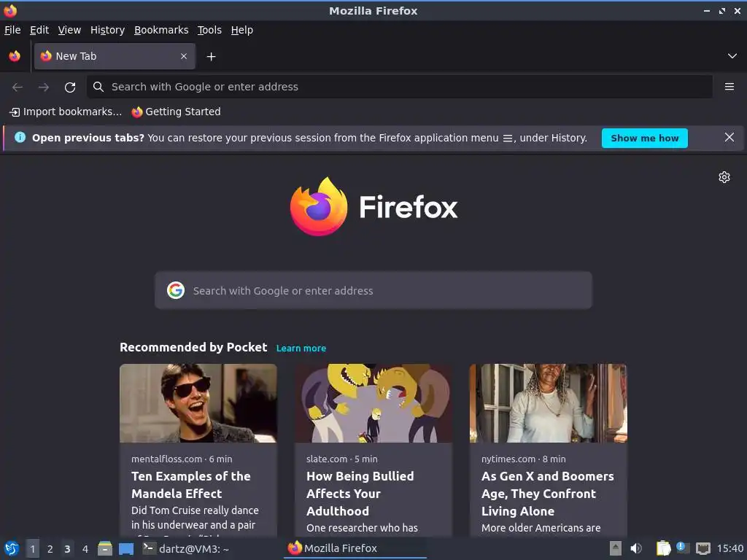This screenshot has height=560, width=747.
Task: Open Firefox View pinned icon
Action: 15,56
